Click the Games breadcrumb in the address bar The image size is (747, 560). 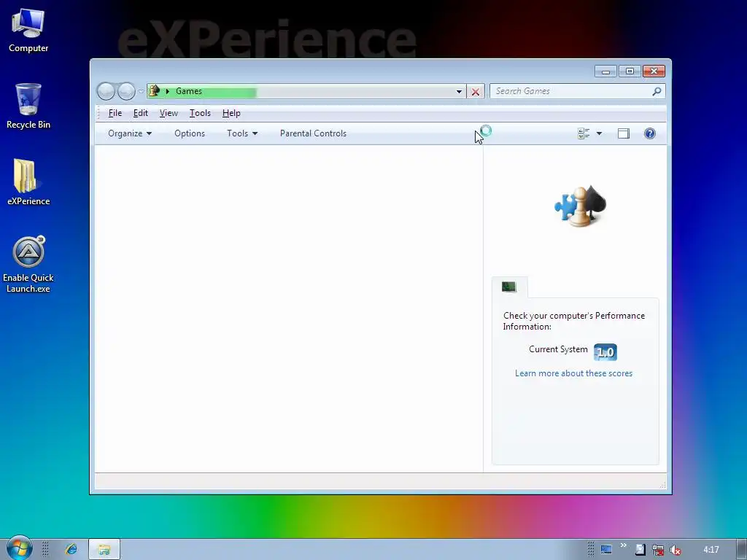[x=189, y=91]
